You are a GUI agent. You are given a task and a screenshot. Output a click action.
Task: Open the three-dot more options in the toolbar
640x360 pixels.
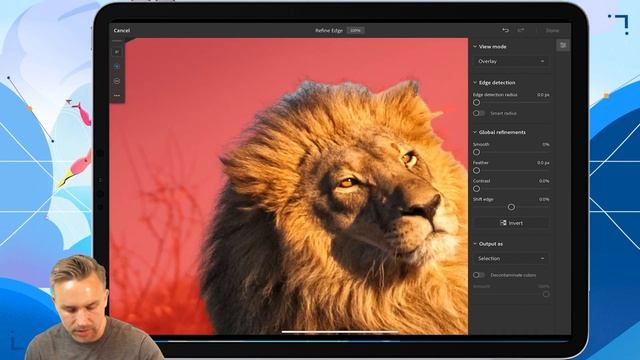pyautogui.click(x=117, y=96)
